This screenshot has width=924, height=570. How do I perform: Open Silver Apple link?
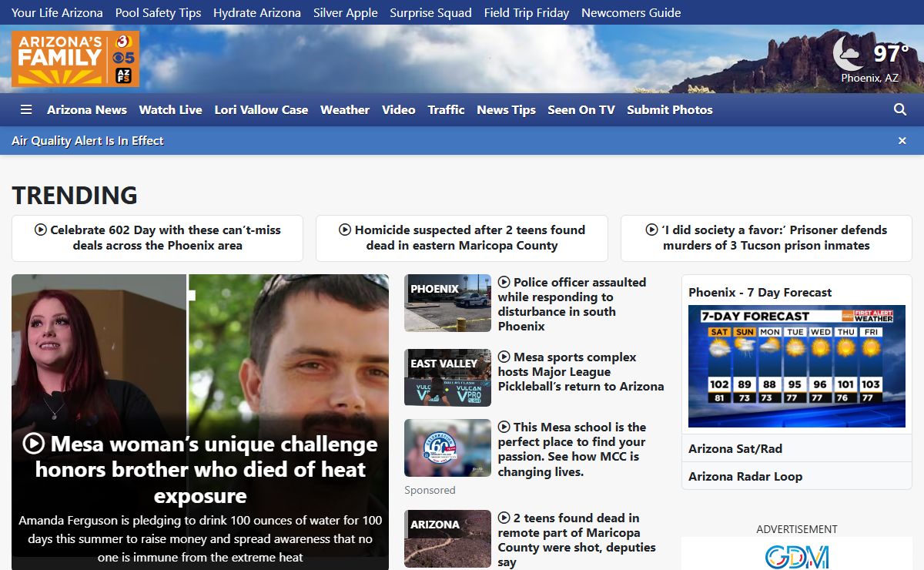[346, 12]
